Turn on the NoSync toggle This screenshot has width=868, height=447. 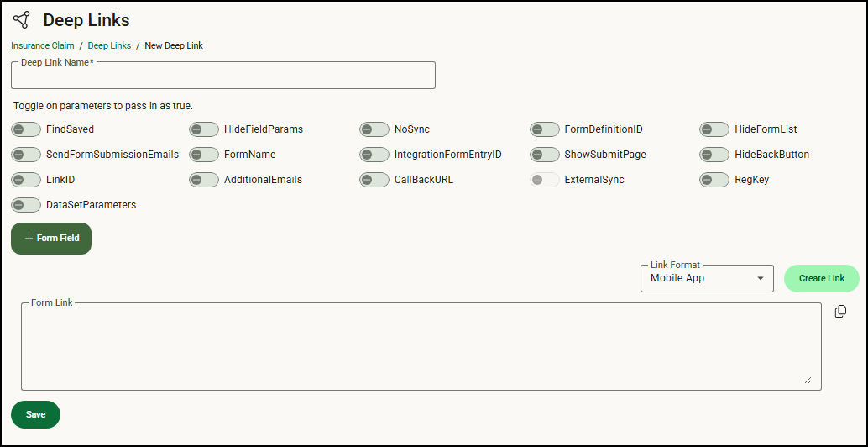[374, 129]
